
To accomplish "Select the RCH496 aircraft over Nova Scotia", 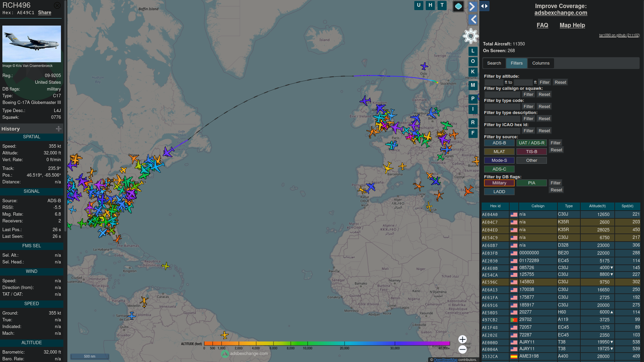I will [168, 152].
